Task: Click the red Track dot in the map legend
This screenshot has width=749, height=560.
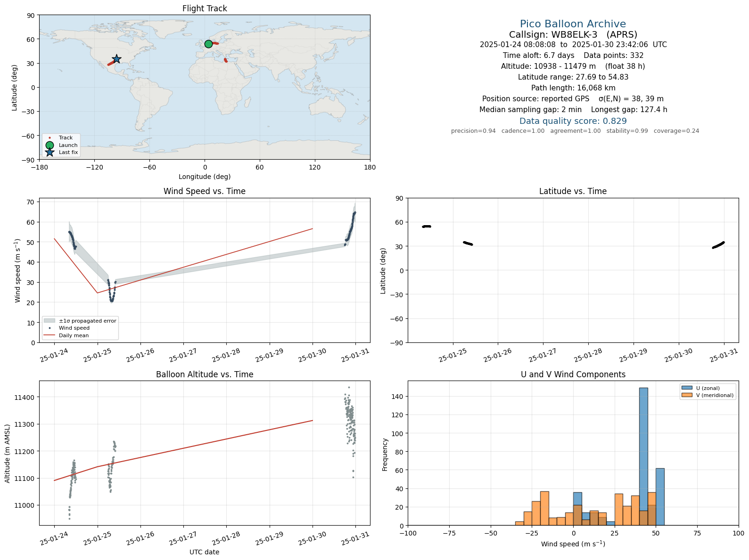Action: point(49,138)
